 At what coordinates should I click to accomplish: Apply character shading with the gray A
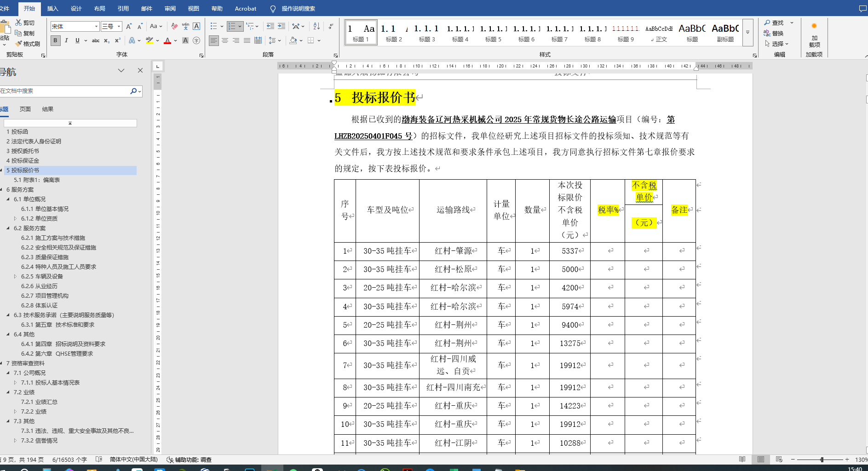(x=185, y=40)
